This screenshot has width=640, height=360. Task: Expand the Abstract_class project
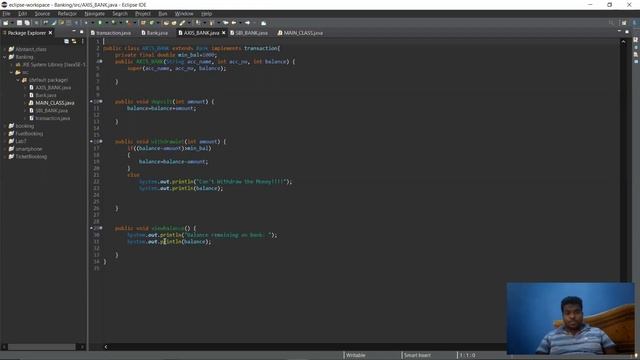pos(5,49)
